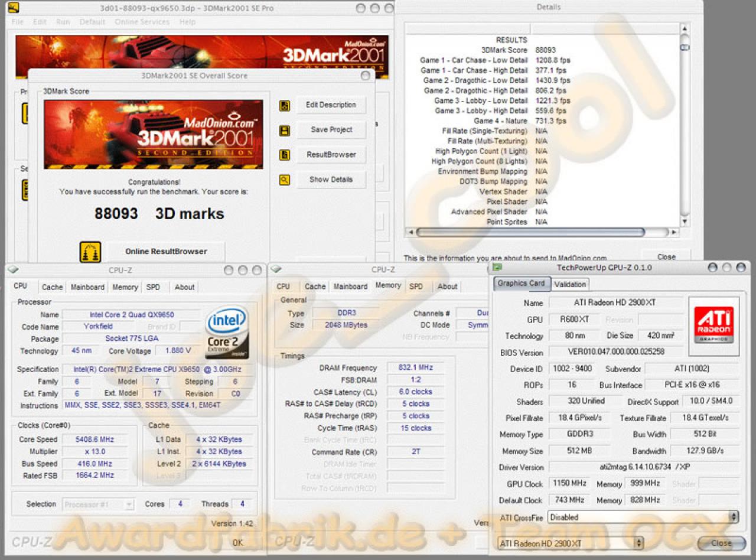Click the BIOS Version field in GPU-Z
756x560 pixels.
[x=615, y=352]
